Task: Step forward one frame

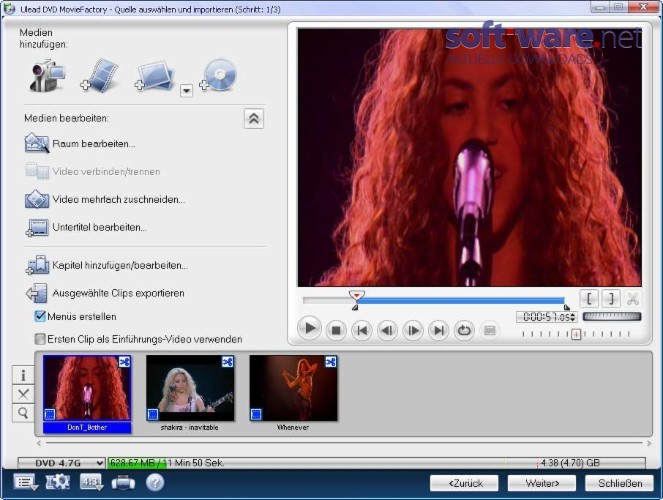Action: pos(413,331)
